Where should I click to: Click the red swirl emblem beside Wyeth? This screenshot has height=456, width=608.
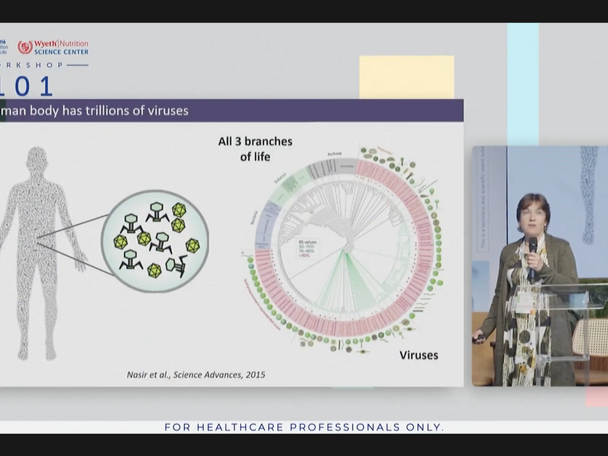point(25,47)
